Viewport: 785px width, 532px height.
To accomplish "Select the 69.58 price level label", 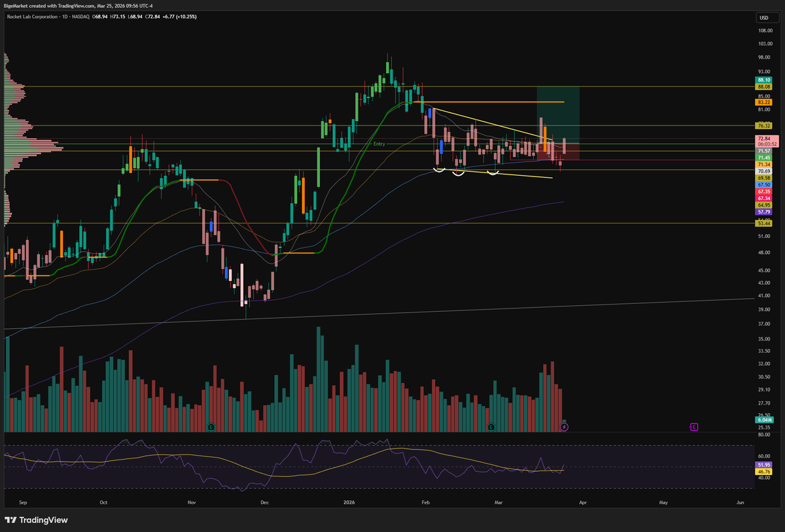I will click(763, 178).
